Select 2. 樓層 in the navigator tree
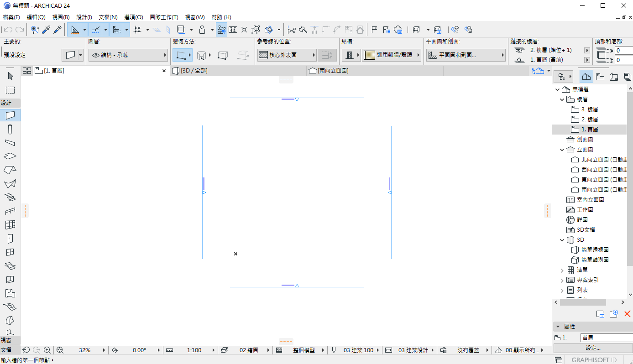The width and height of the screenshot is (633, 364). coord(589,120)
